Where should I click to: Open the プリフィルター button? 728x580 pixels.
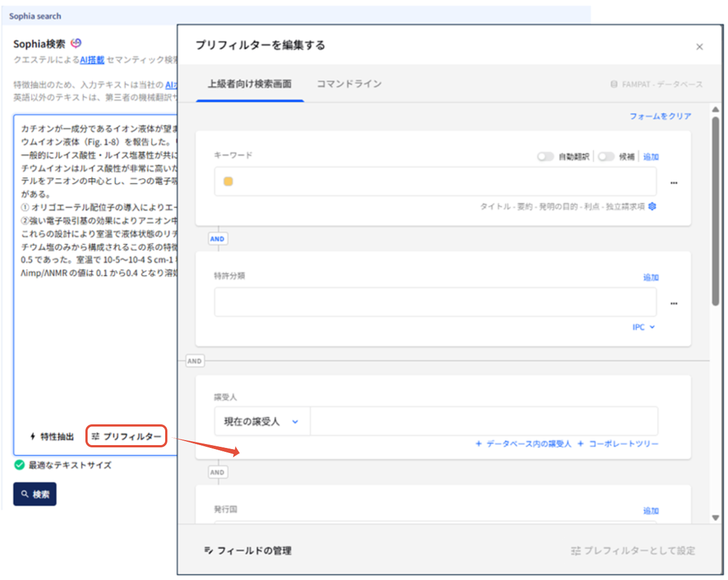[126, 436]
